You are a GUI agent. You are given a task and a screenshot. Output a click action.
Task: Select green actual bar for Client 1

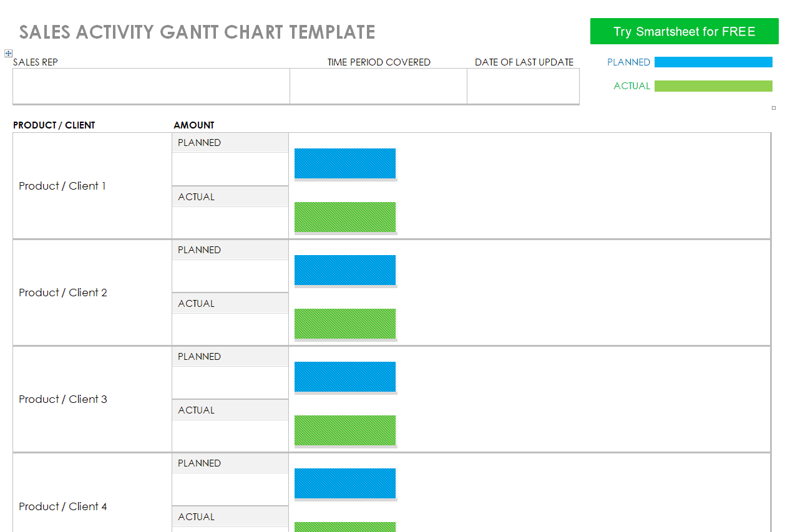click(345, 217)
